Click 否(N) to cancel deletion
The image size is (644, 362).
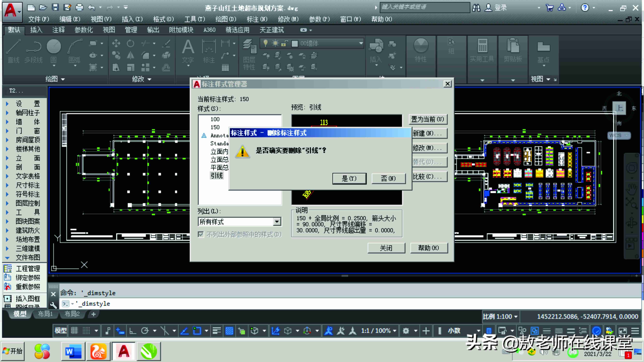coord(388,178)
